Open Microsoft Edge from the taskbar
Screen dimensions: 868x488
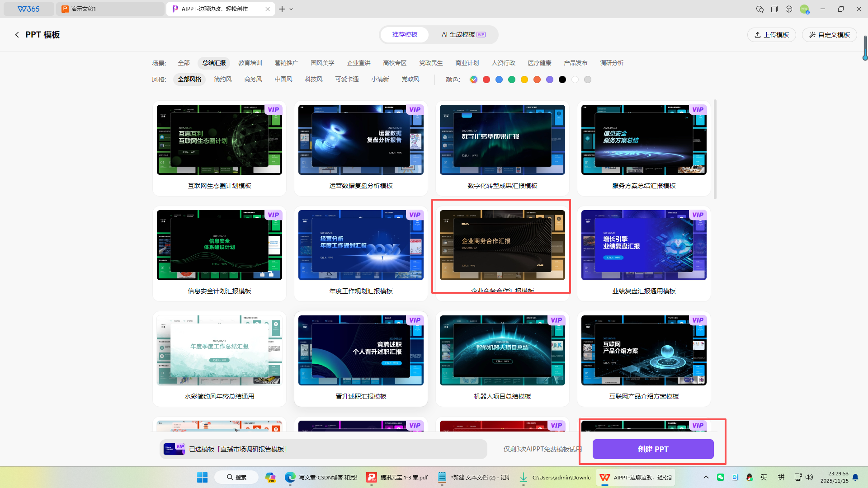click(x=290, y=477)
